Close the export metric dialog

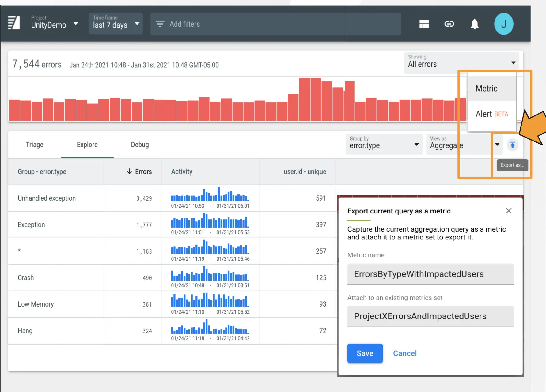(x=509, y=211)
